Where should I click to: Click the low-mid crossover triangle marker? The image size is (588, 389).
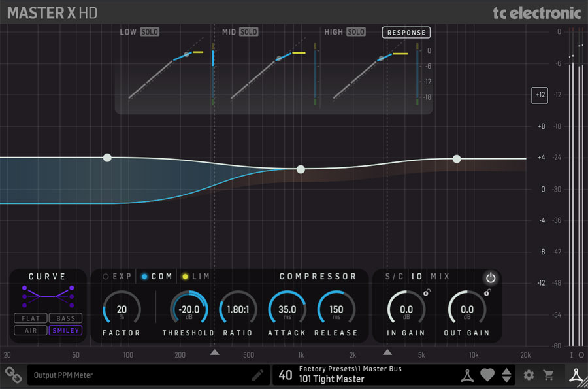[214, 352]
